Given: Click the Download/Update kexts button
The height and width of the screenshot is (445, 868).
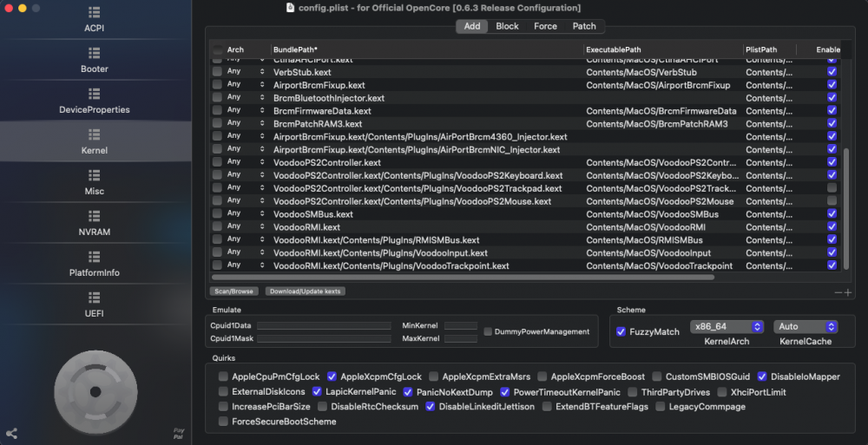Looking at the screenshot, I should (305, 291).
